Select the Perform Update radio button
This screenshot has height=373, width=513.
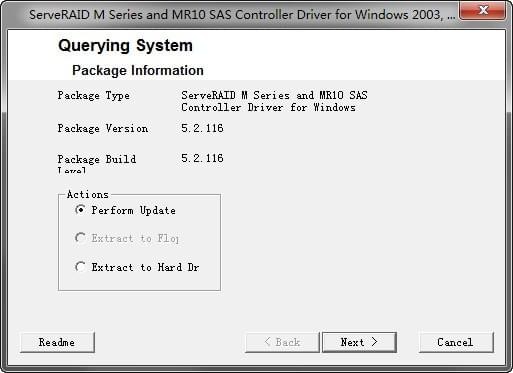click(x=80, y=210)
